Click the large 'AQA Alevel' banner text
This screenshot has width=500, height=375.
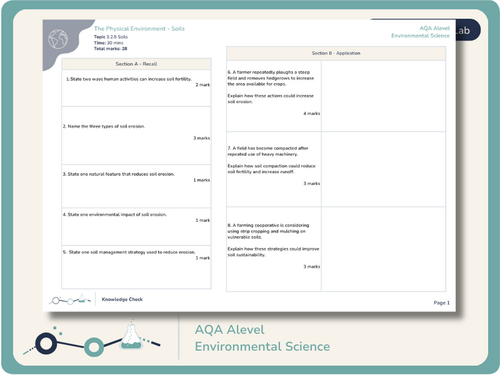(230, 330)
